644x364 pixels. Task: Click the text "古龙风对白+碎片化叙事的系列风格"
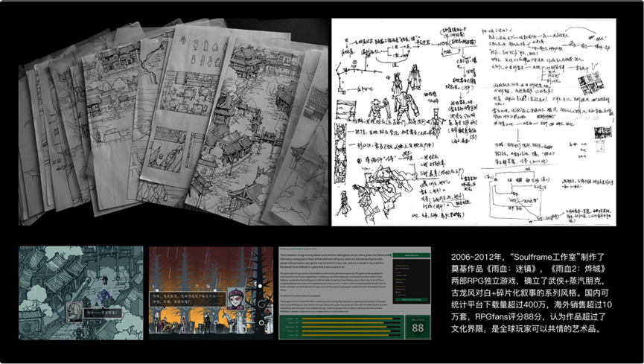515,293
